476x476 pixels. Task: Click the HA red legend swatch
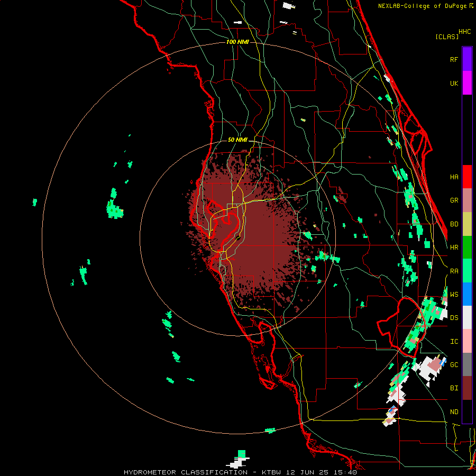pyautogui.click(x=467, y=177)
